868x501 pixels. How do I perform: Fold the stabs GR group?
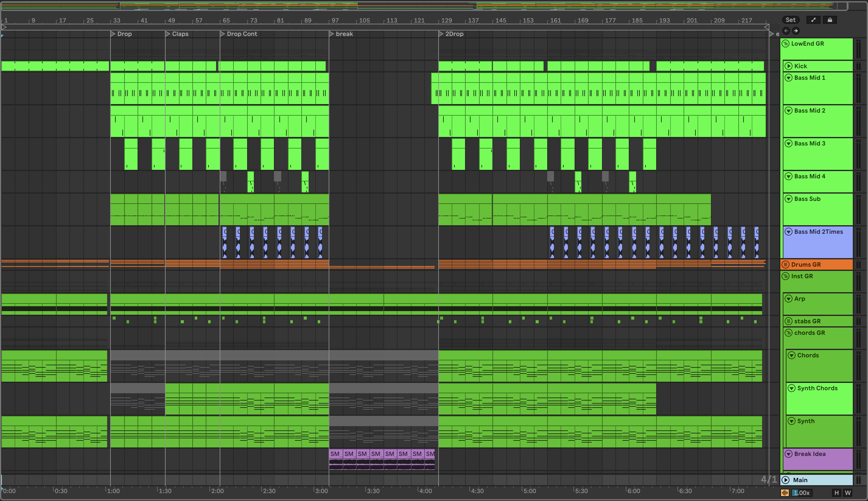789,321
